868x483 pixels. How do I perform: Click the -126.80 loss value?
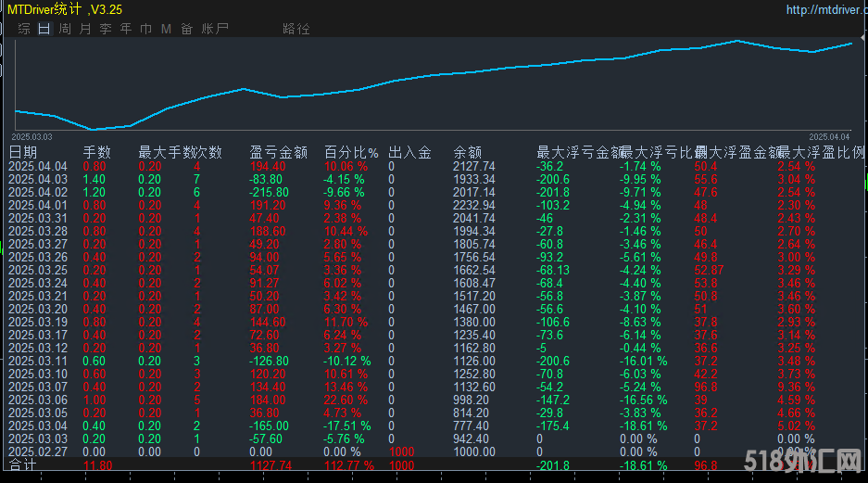point(269,362)
